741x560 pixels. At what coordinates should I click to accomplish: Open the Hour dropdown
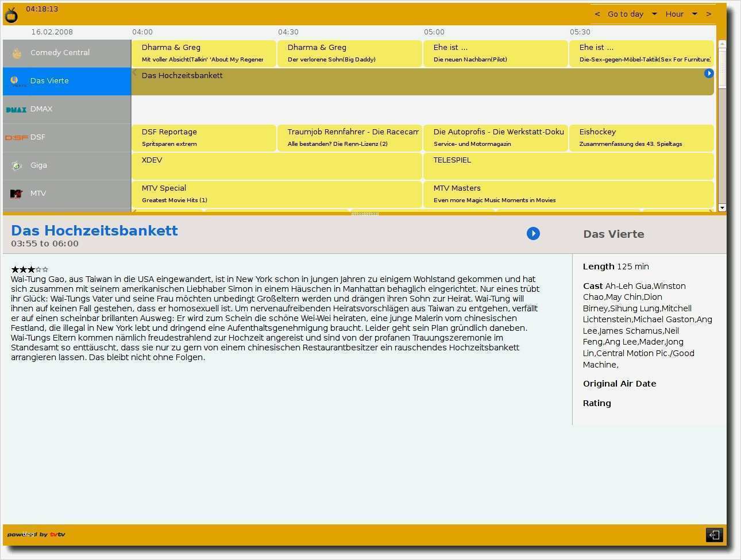pyautogui.click(x=682, y=14)
